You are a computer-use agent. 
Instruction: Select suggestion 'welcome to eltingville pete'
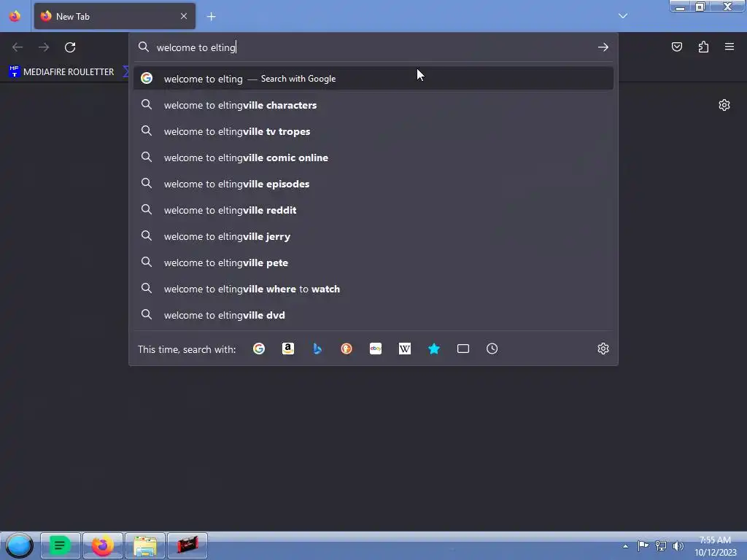click(373, 262)
